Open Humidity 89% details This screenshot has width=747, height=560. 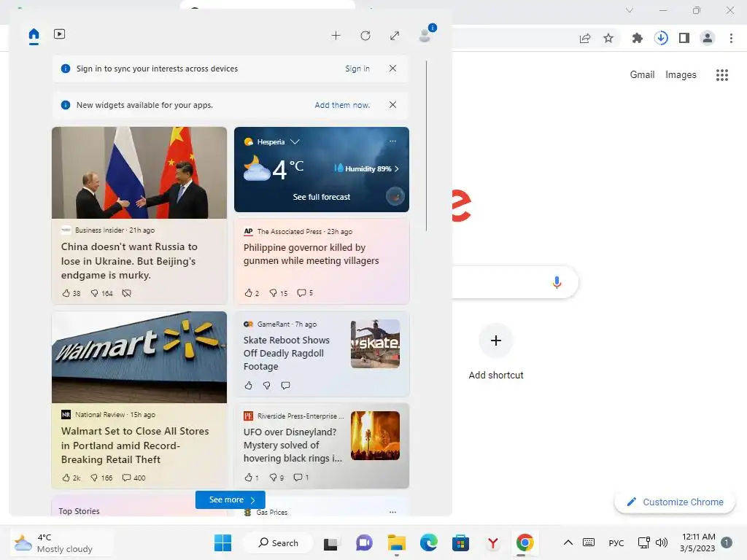point(366,168)
